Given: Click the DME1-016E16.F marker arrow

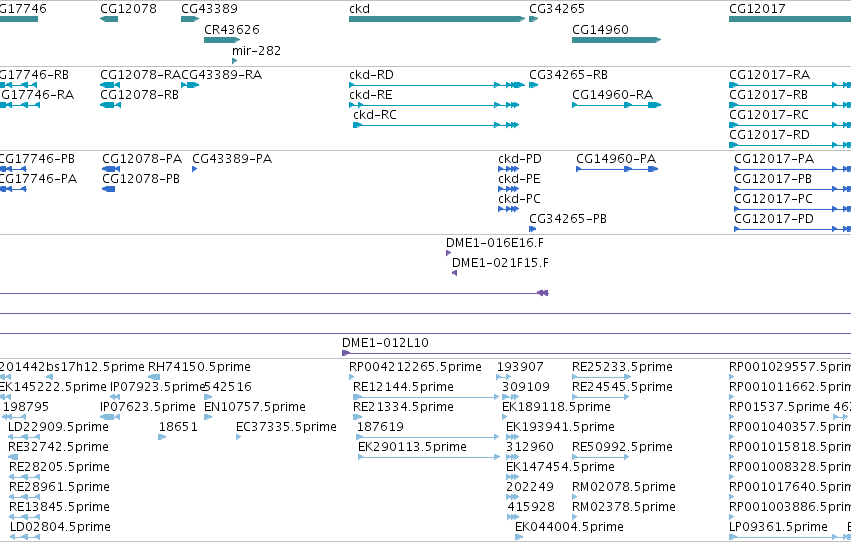Looking at the screenshot, I should click(x=448, y=253).
